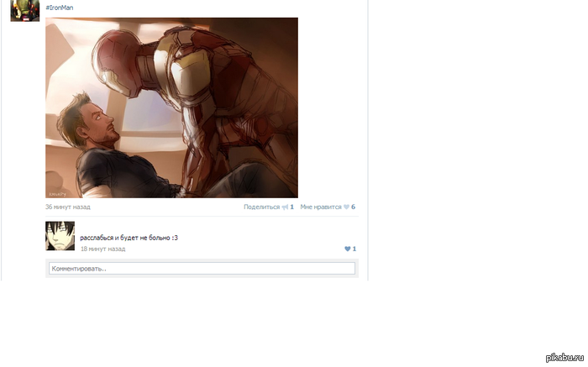Like the comment via its heart icon
This screenshot has width=588, height=367.
[347, 249]
